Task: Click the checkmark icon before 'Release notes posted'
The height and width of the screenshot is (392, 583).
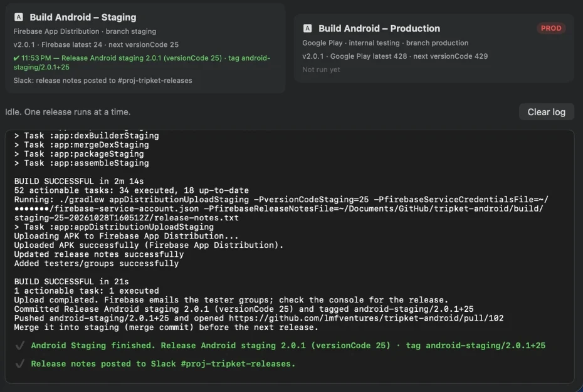Action: 20,364
